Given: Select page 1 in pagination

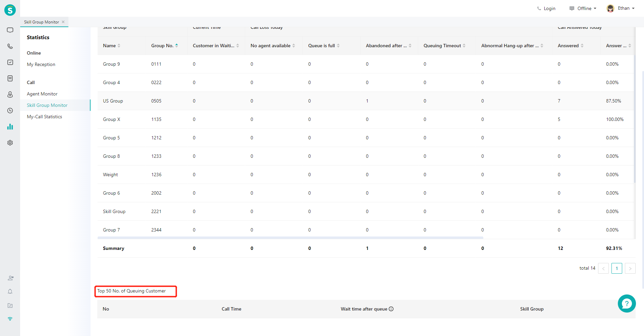Looking at the screenshot, I should [616, 268].
